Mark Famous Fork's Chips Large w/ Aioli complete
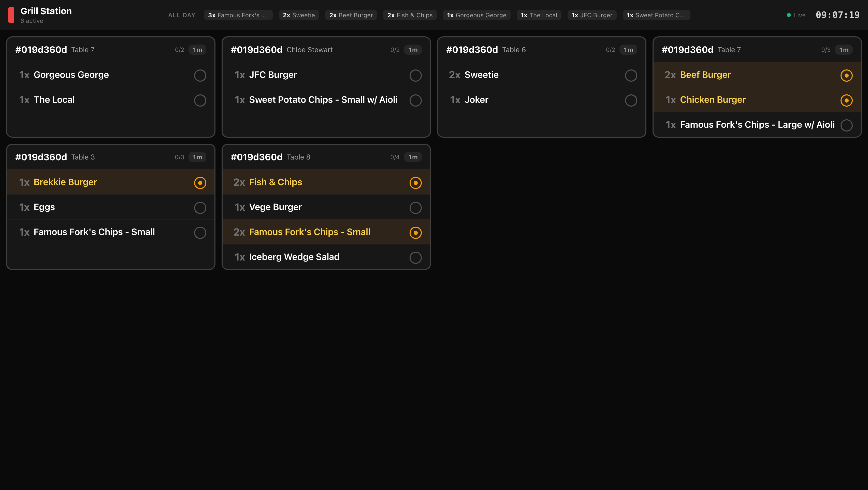 pos(846,125)
